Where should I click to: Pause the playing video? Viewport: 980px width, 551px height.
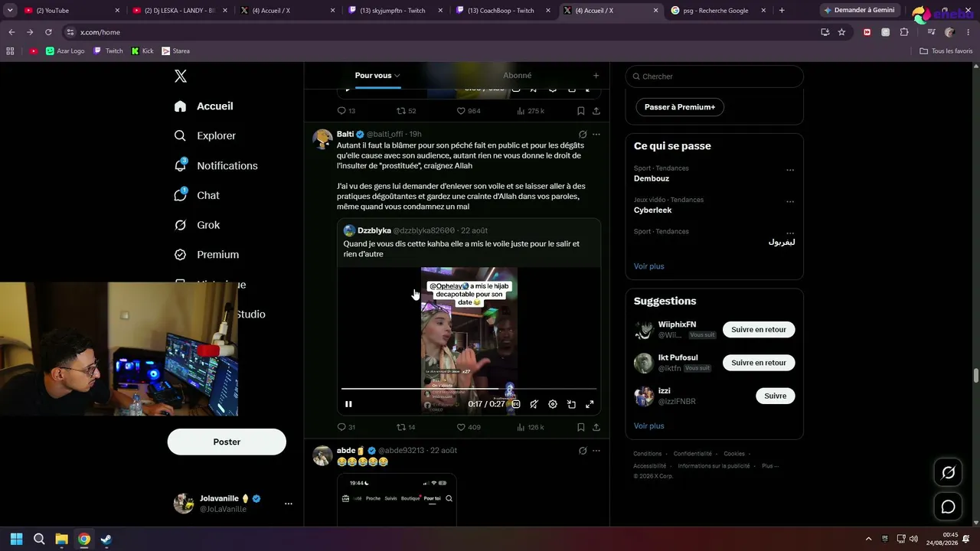(348, 404)
